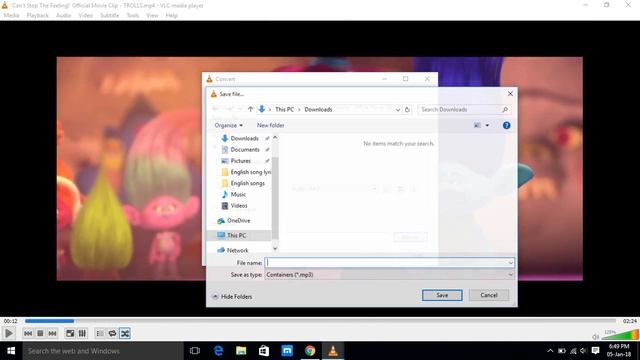Click This PC in the address breadcrumb

point(284,109)
